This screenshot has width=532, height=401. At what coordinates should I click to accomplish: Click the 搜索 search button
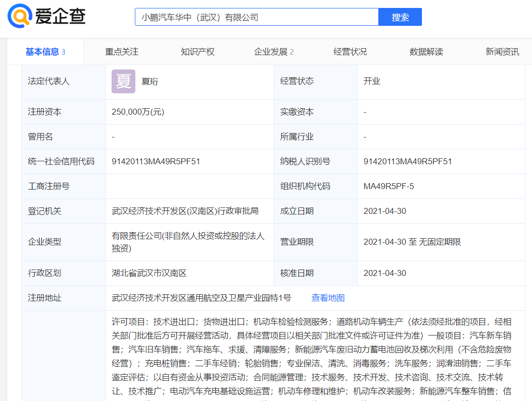tap(400, 17)
